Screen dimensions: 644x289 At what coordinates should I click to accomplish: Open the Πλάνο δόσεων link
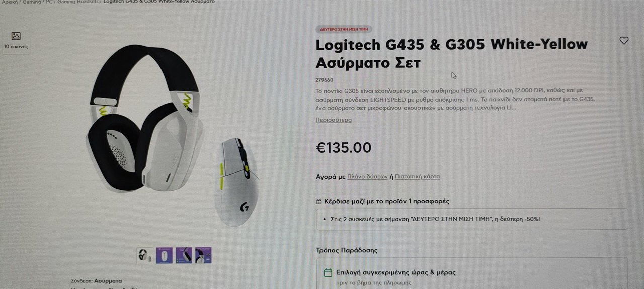coord(367,177)
